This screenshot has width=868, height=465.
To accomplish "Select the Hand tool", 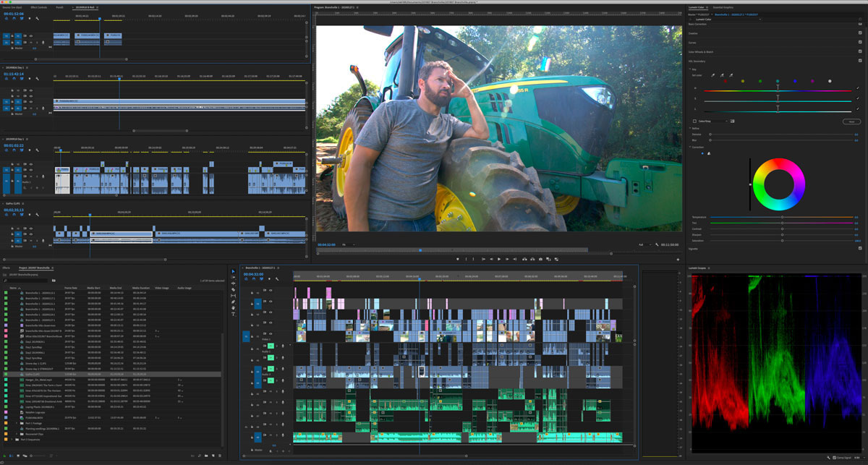I will [233, 308].
